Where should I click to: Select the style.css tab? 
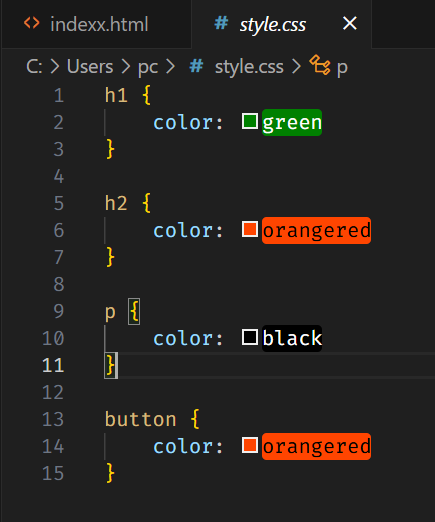pyautogui.click(x=282, y=24)
